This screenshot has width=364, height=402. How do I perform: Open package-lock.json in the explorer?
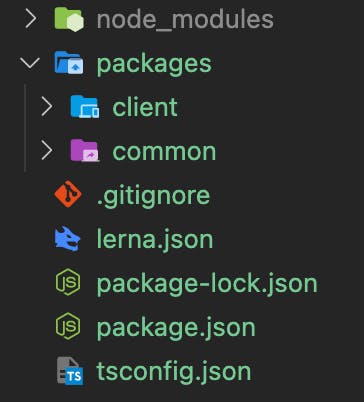point(207,285)
